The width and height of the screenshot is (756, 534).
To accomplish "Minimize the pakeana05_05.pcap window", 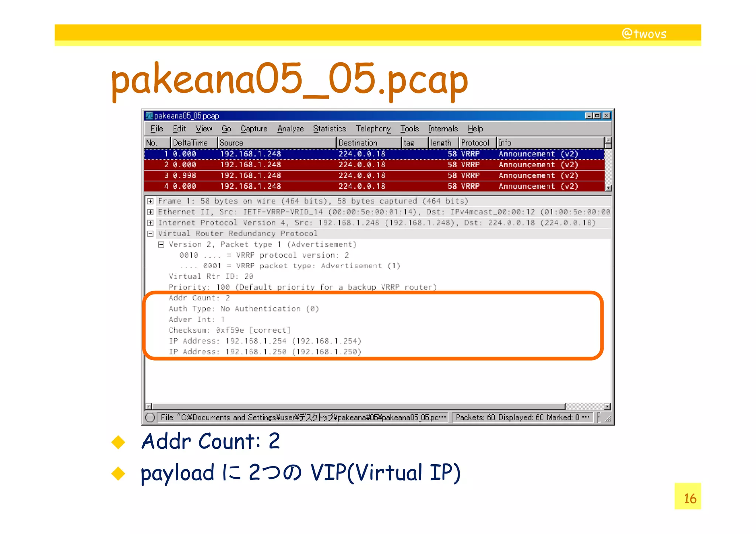I will tap(589, 116).
